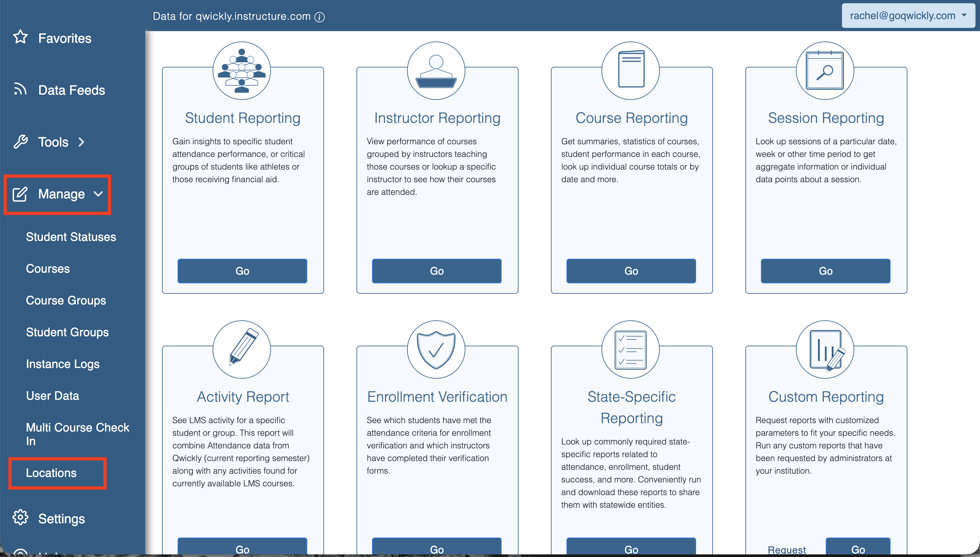980x557 pixels.
Task: Click the Activity Report pencil icon
Action: [242, 349]
